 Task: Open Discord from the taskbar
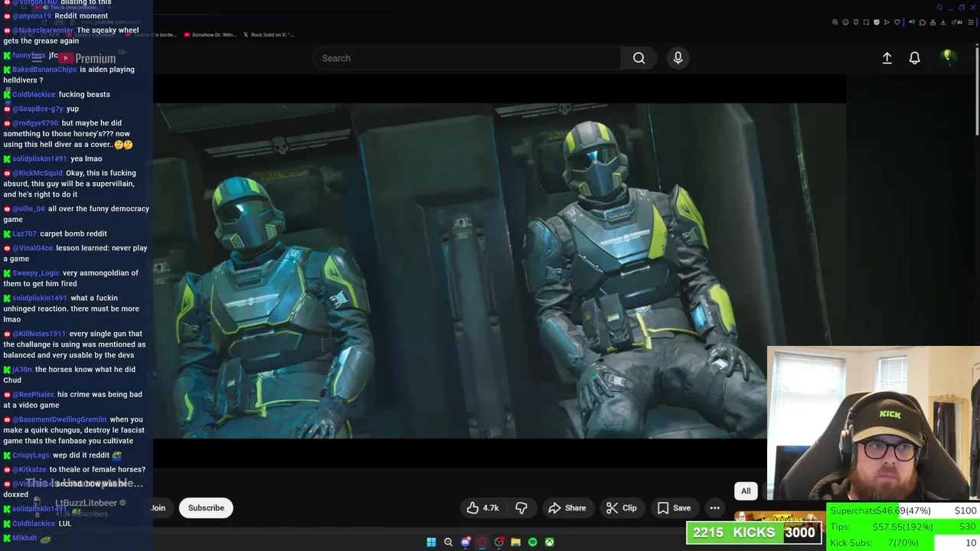(465, 542)
